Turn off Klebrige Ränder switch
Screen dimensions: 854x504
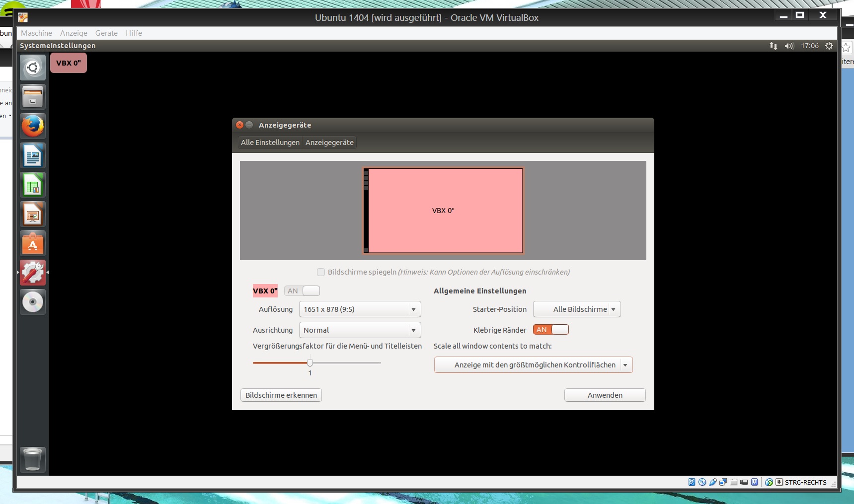(551, 330)
